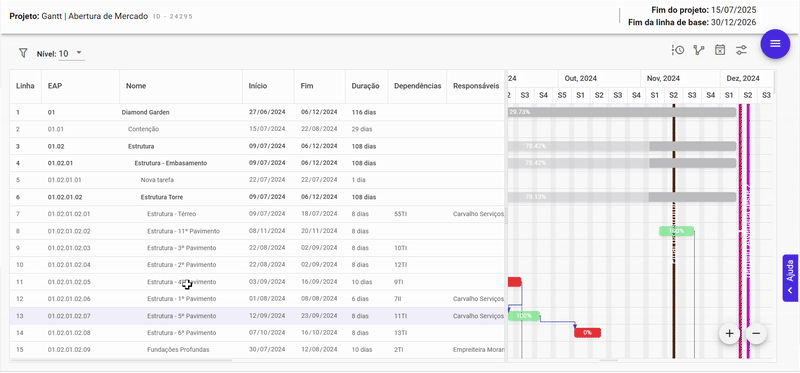Click the green 5º Pavimento Gantt bar
The width and height of the screenshot is (800, 373).
click(x=524, y=316)
